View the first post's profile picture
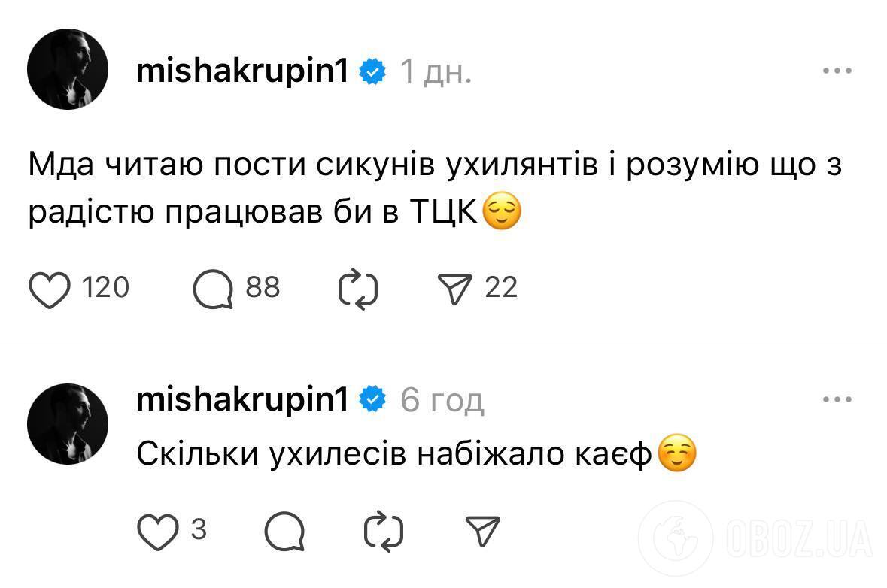 [67, 69]
